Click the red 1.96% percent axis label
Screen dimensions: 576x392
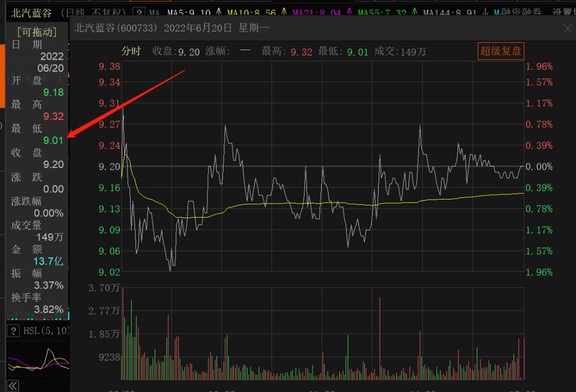539,67
